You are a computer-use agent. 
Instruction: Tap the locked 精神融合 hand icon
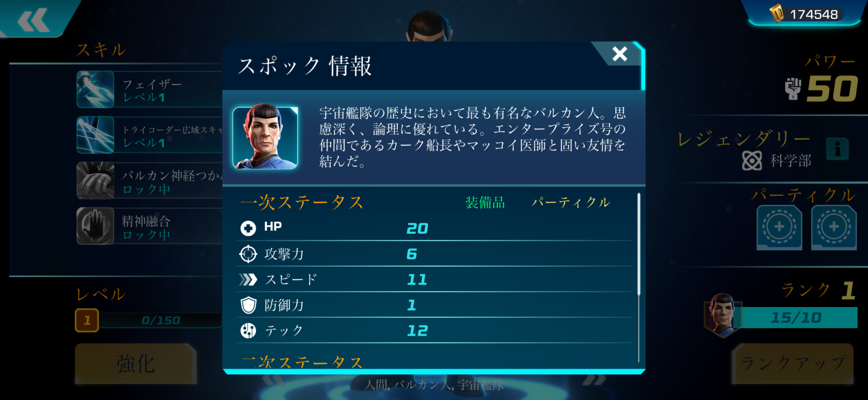click(95, 226)
